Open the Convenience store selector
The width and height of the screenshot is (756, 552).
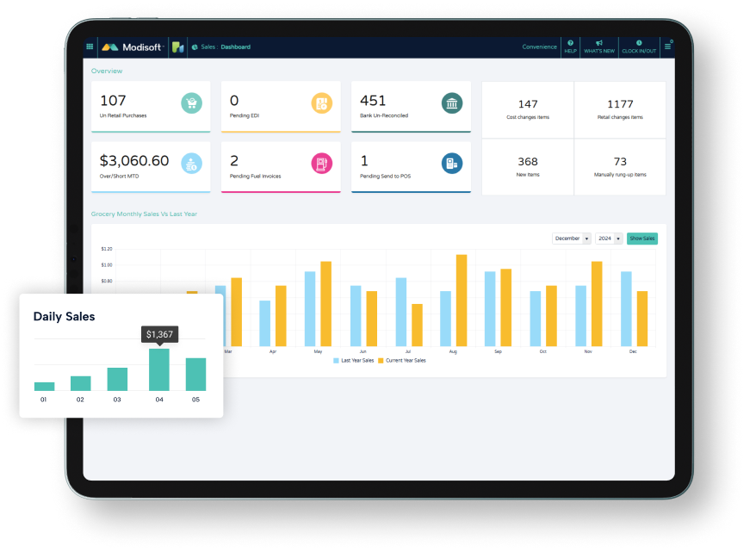point(539,47)
